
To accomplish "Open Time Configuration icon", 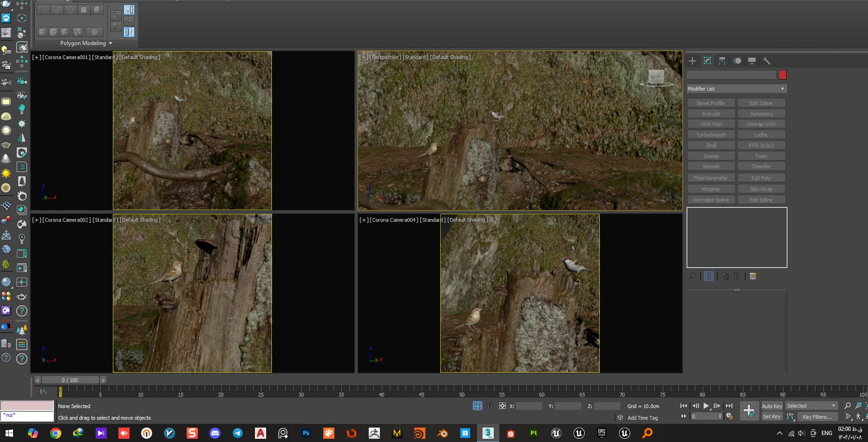I will tap(730, 416).
